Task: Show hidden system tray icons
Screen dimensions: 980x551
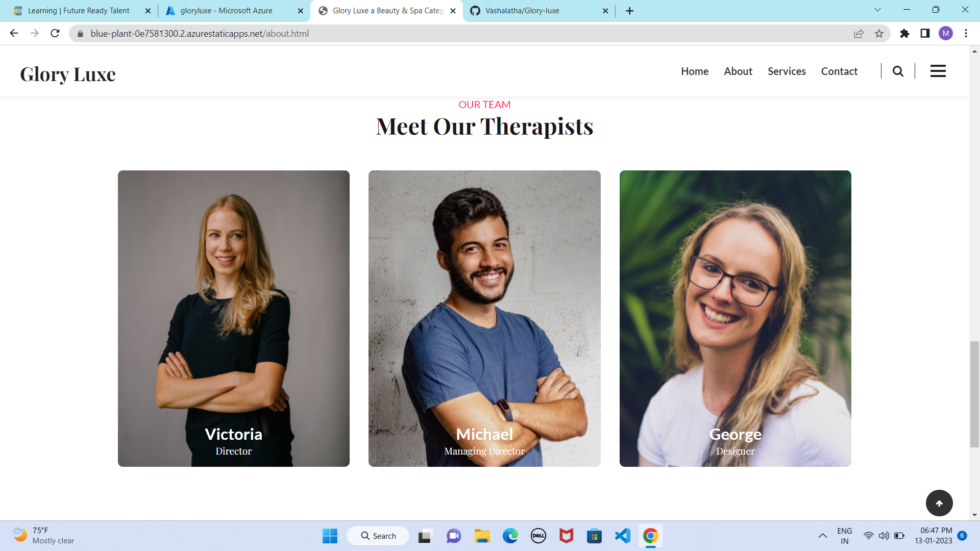Action: coord(823,536)
